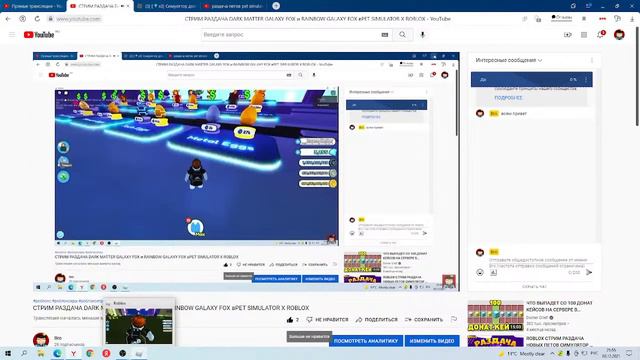Open the account avatar menu
This screenshot has height=360, width=640.
(619, 35)
